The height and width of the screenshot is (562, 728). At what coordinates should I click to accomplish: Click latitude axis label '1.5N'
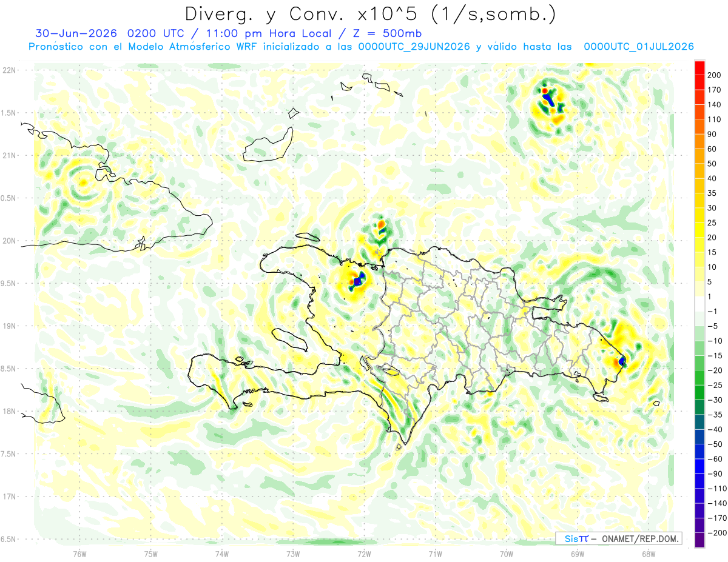pos(9,113)
